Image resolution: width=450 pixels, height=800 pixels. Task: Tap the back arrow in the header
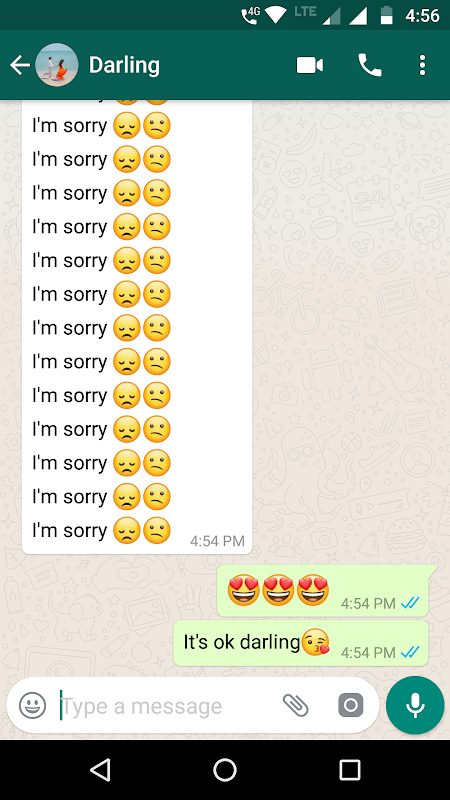pos(20,65)
